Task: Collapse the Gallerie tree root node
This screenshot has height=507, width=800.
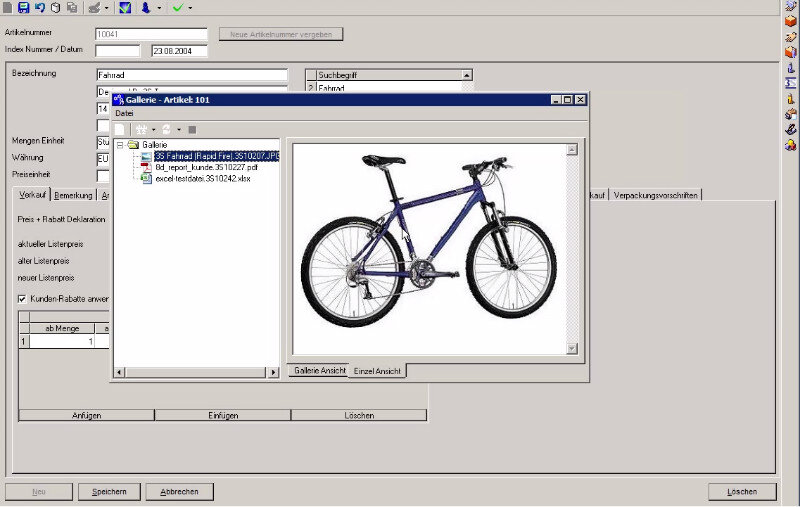Action: pyautogui.click(x=121, y=145)
